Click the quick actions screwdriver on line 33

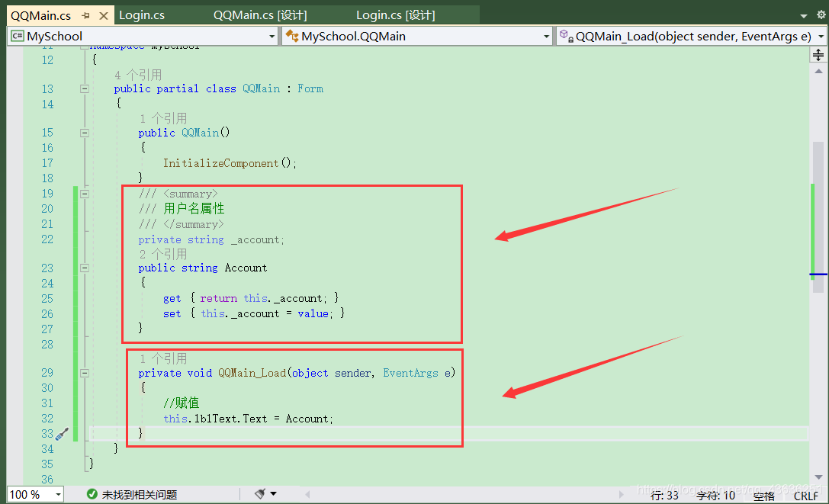(63, 434)
